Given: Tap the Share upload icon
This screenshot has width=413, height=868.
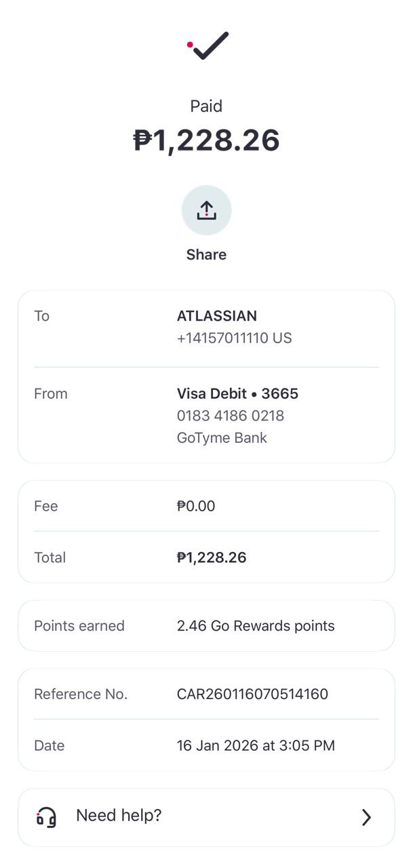Looking at the screenshot, I should tap(206, 210).
